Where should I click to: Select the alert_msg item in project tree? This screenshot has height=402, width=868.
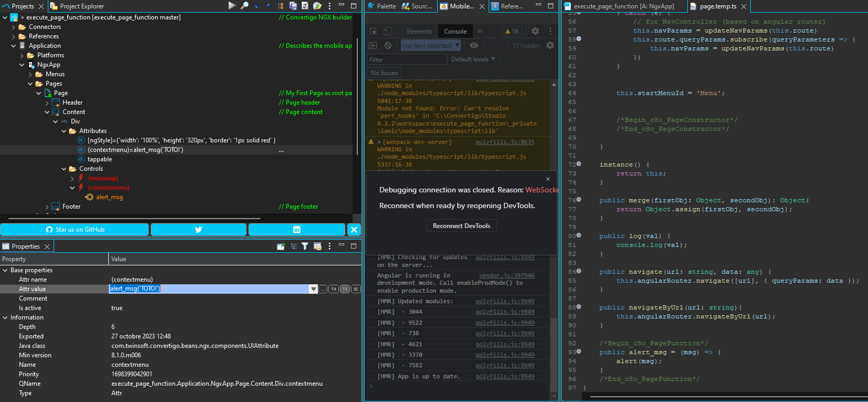point(109,197)
